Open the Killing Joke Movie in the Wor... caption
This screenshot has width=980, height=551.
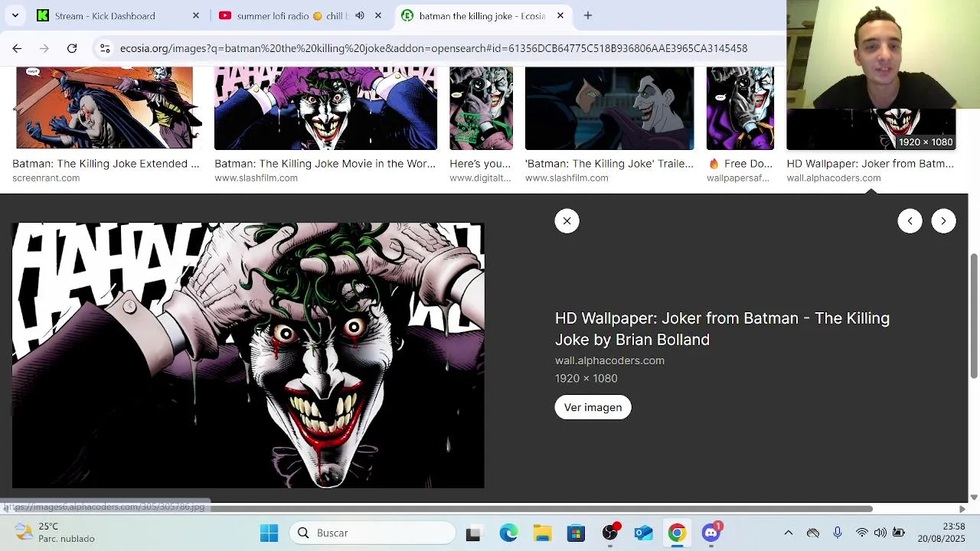325,164
